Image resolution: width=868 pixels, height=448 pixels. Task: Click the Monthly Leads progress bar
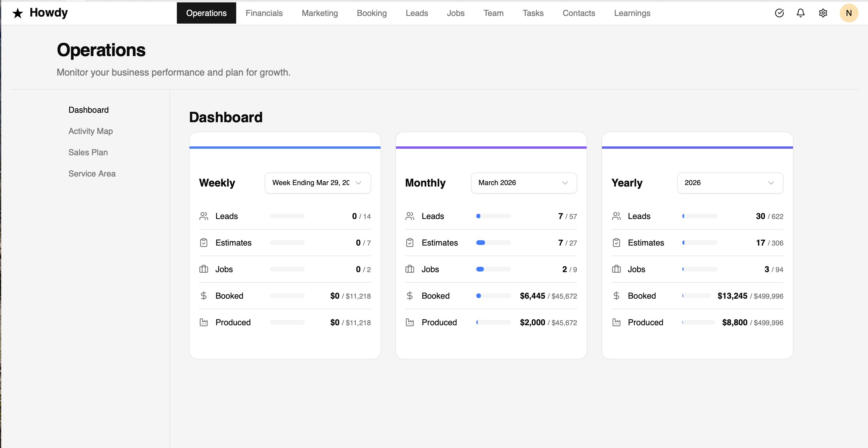point(493,216)
